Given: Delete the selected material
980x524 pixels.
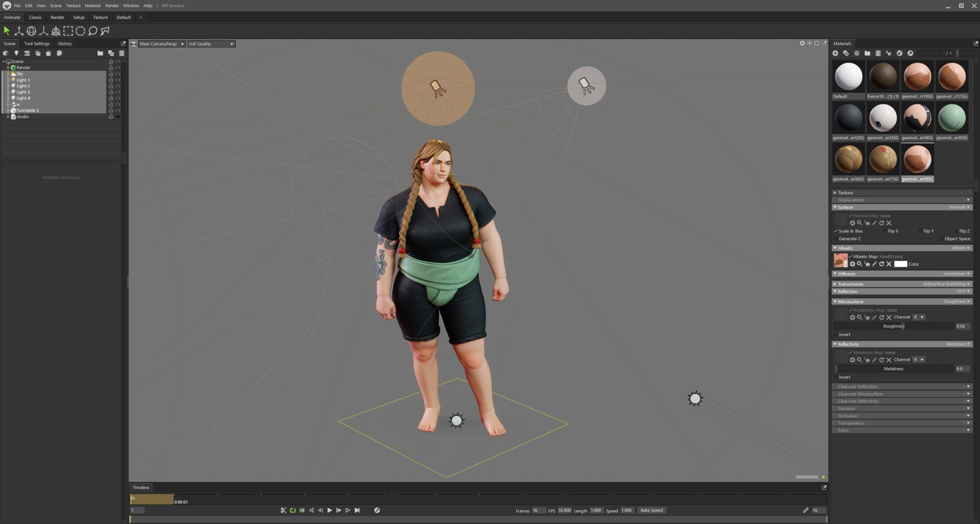Looking at the screenshot, I should coord(878,53).
